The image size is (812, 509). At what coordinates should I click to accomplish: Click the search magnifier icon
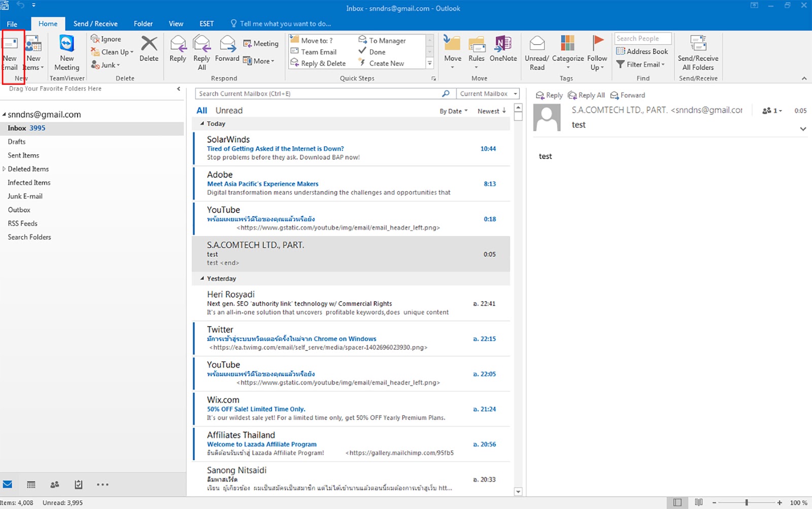click(446, 93)
